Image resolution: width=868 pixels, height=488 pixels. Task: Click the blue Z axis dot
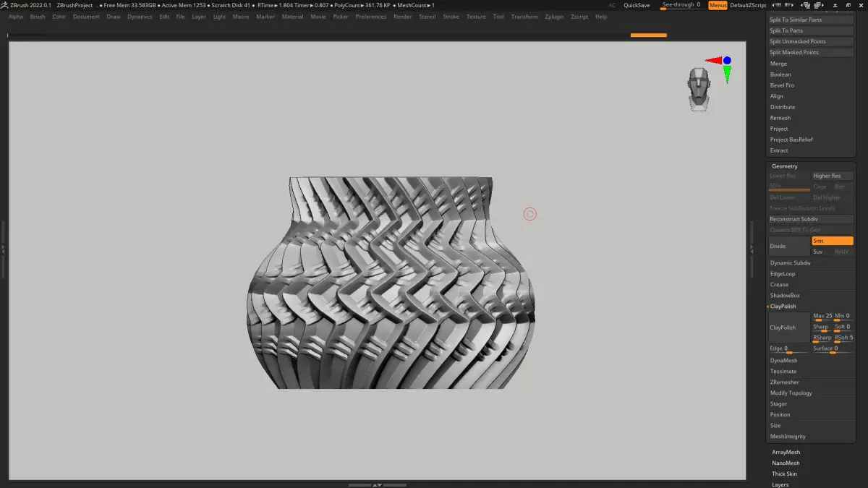pyautogui.click(x=727, y=61)
